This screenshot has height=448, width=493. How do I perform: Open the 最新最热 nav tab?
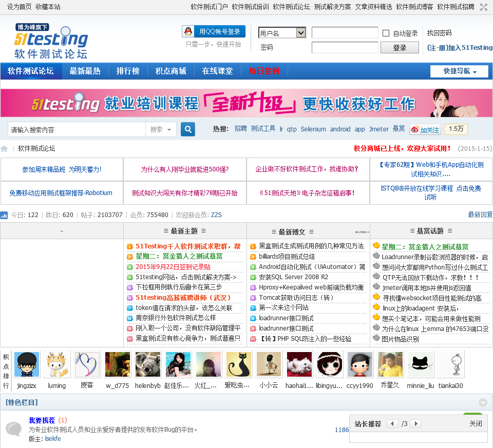click(85, 71)
